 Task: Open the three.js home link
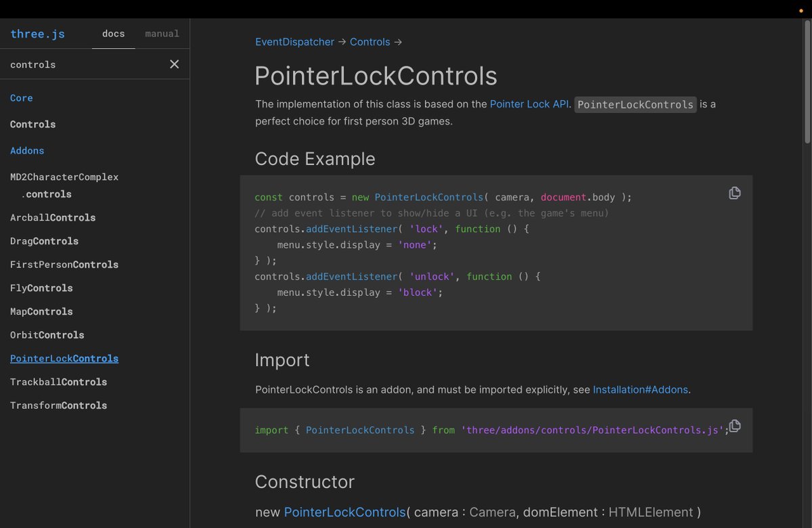pos(38,34)
